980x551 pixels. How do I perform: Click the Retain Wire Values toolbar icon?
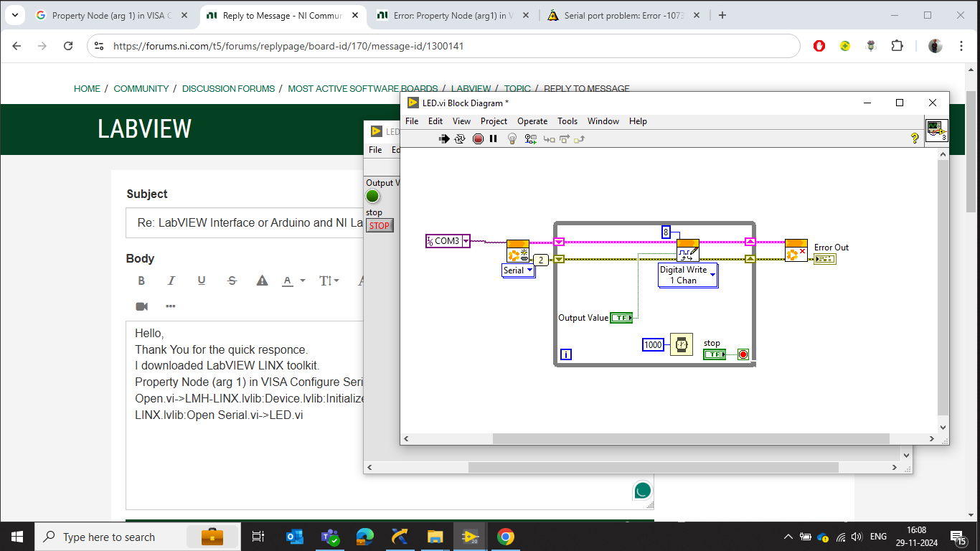click(x=532, y=138)
